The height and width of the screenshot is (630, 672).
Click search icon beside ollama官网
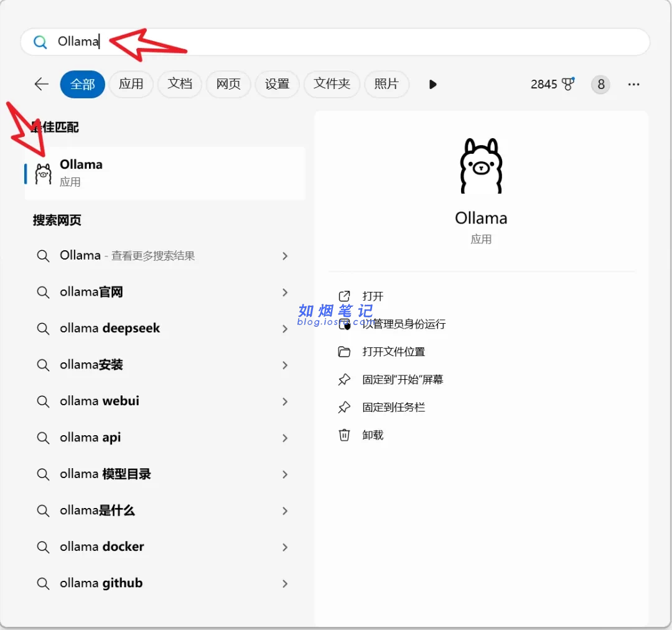pyautogui.click(x=43, y=293)
